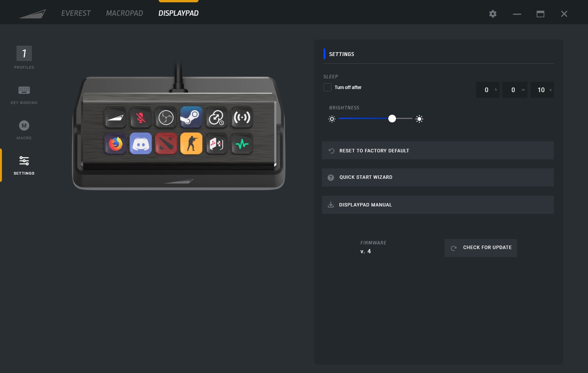Click Check for Update button
This screenshot has width=588, height=373.
coord(481,248)
